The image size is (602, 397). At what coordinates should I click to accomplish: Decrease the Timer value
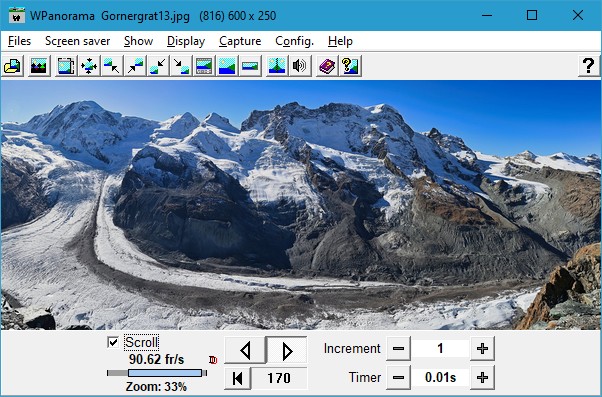click(x=398, y=377)
